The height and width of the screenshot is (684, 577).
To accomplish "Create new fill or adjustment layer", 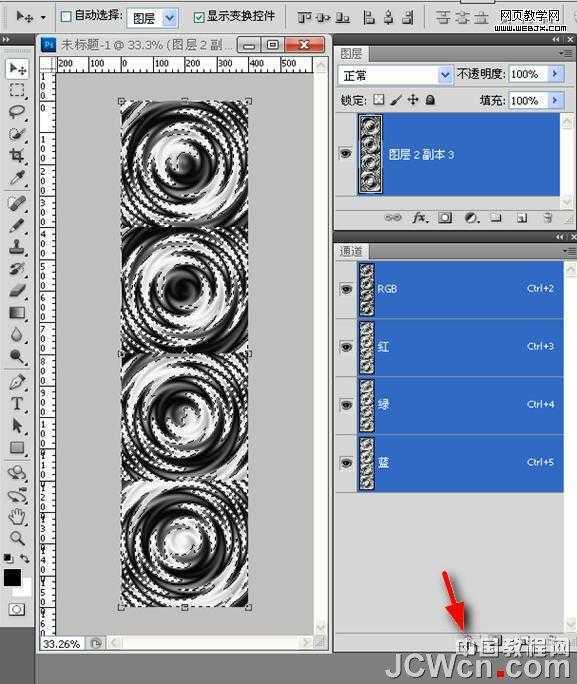I will (x=471, y=217).
